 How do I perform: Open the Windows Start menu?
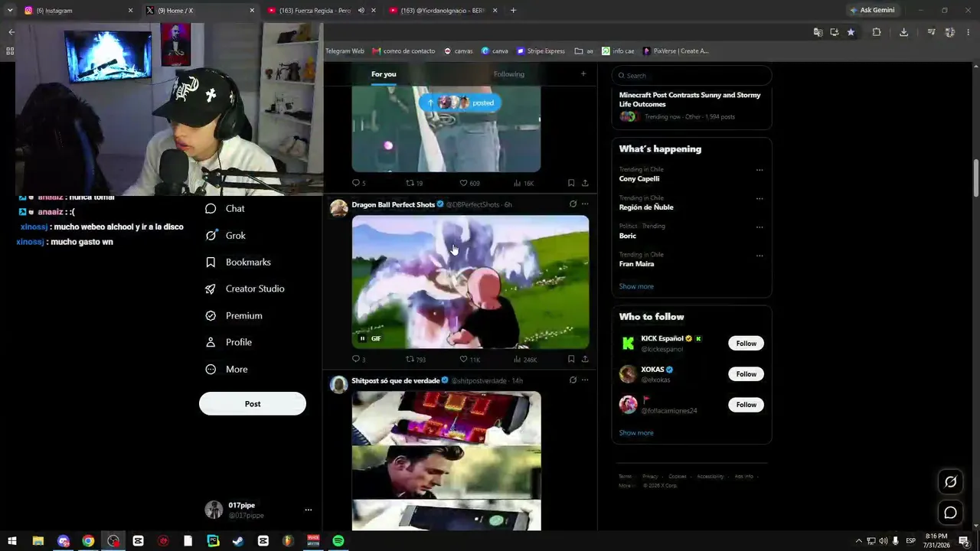pyautogui.click(x=12, y=541)
